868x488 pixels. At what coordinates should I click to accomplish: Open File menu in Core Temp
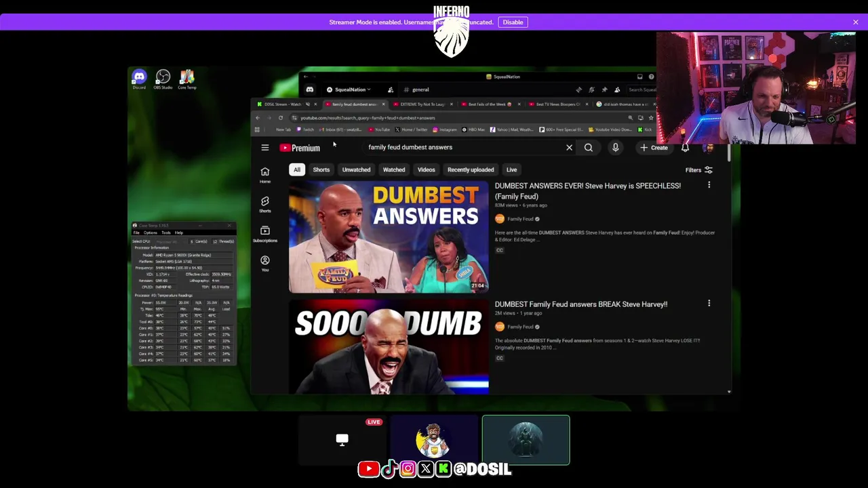(x=136, y=232)
